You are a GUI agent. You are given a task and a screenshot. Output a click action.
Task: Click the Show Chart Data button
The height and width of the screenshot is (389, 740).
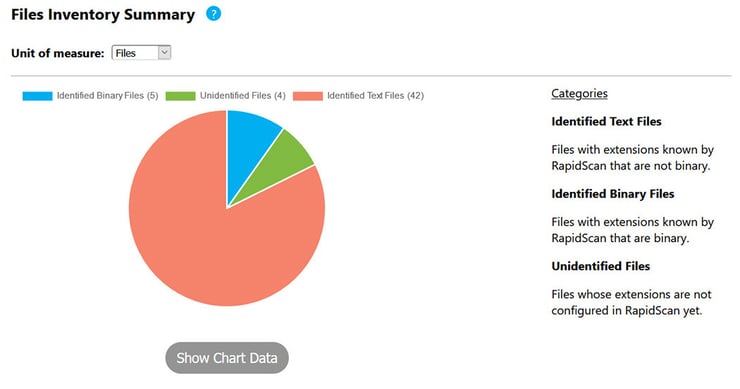click(x=227, y=358)
